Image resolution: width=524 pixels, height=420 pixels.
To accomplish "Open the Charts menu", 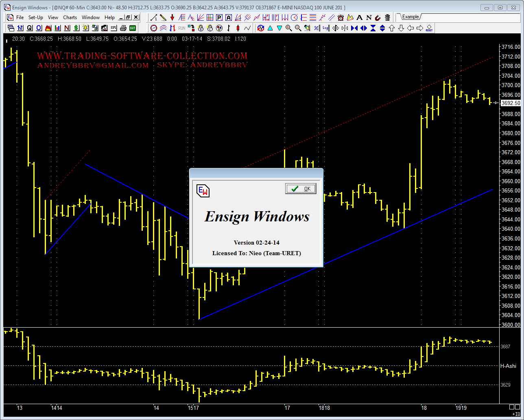I will pyautogui.click(x=70, y=17).
